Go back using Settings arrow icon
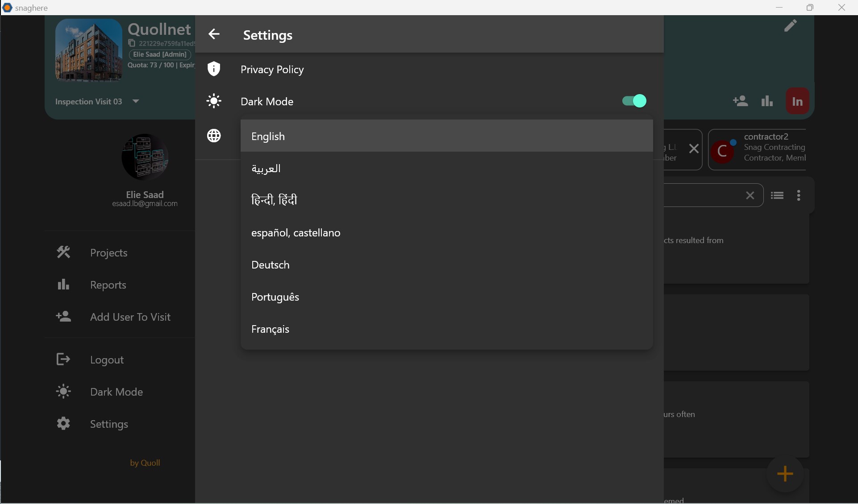This screenshot has height=504, width=858. click(x=214, y=34)
